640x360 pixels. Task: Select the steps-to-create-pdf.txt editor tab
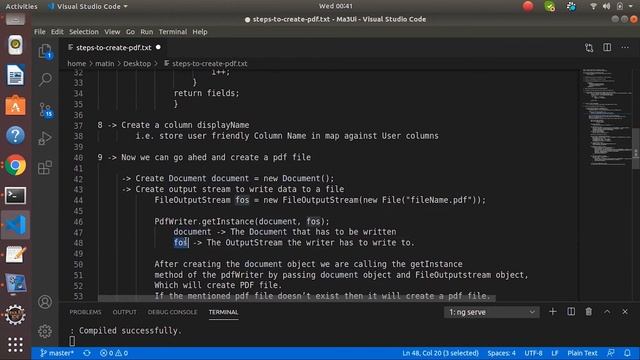point(113,48)
